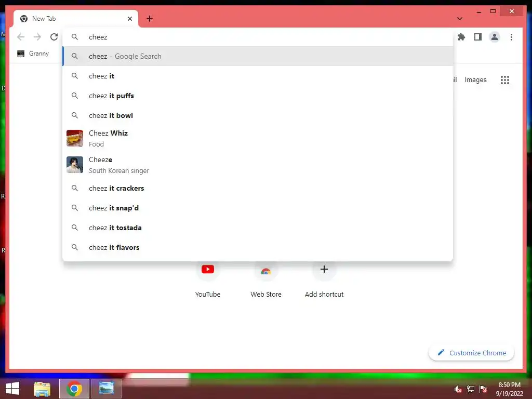This screenshot has height=399, width=532.
Task: Open the Granny bookmark
Action: coord(33,54)
